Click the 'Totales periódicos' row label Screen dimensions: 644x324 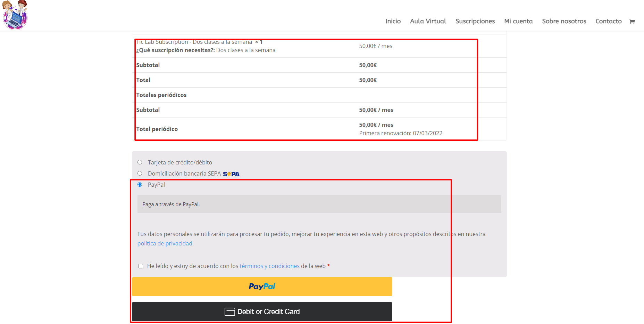click(x=161, y=95)
